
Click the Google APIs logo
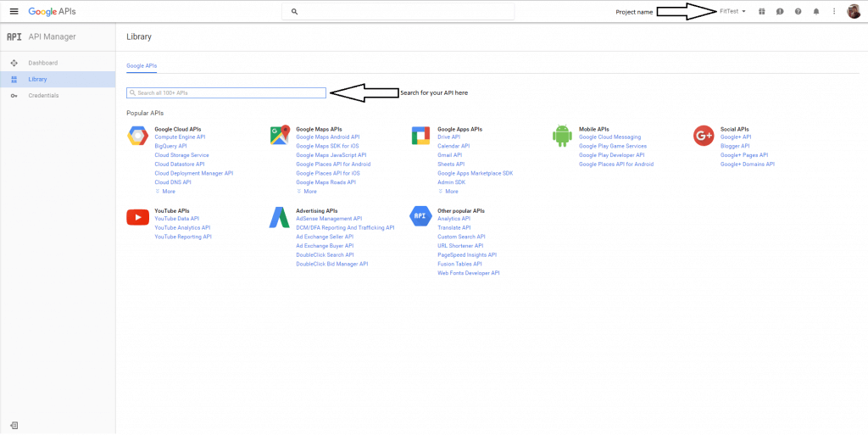(52, 11)
